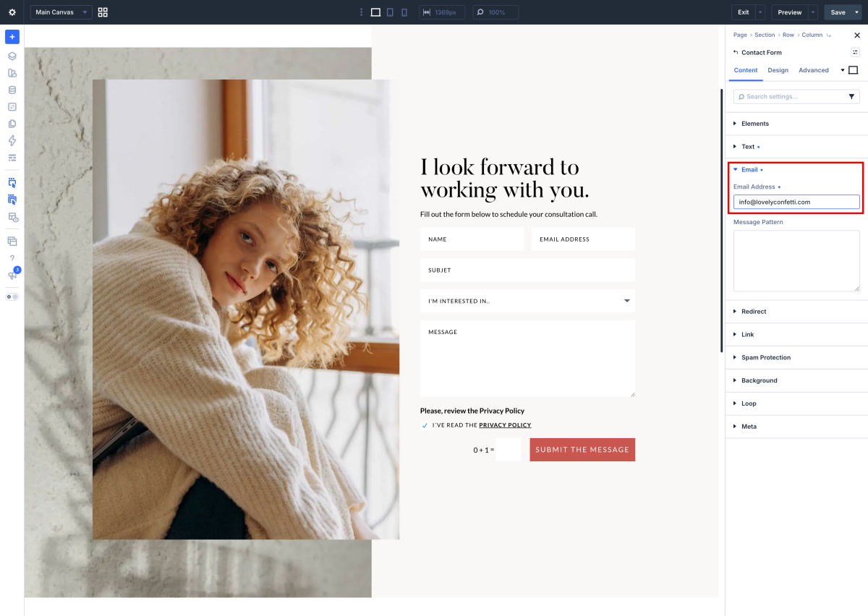868x616 pixels.
Task: Open the I'm Interested In dropdown
Action: pyautogui.click(x=527, y=301)
